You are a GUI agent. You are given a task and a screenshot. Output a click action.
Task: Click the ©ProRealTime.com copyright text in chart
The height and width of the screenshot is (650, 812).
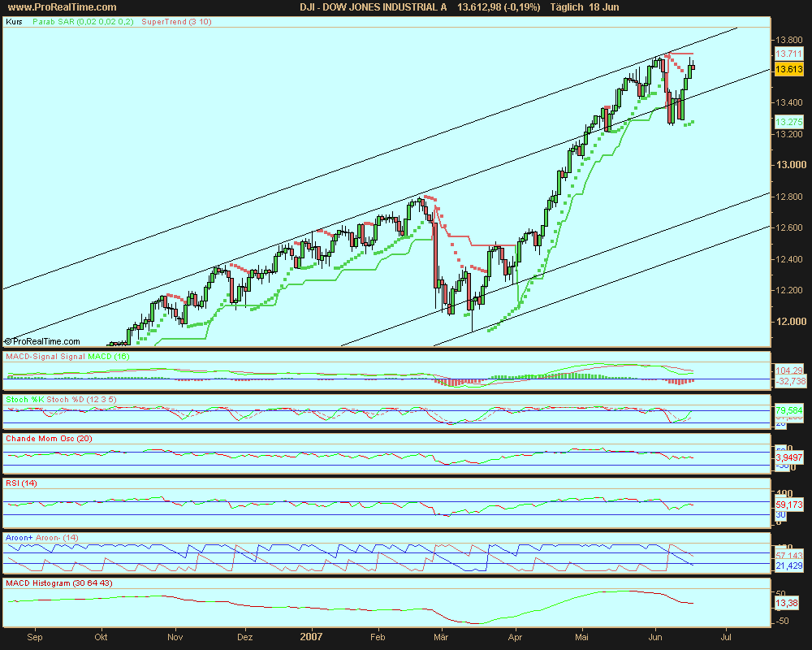[42, 341]
